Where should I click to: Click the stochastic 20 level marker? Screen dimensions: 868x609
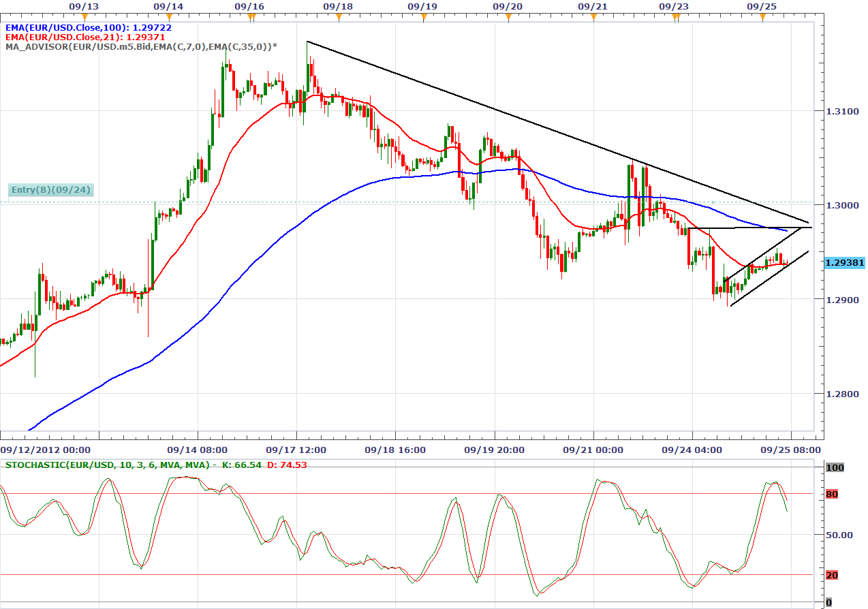pos(831,576)
